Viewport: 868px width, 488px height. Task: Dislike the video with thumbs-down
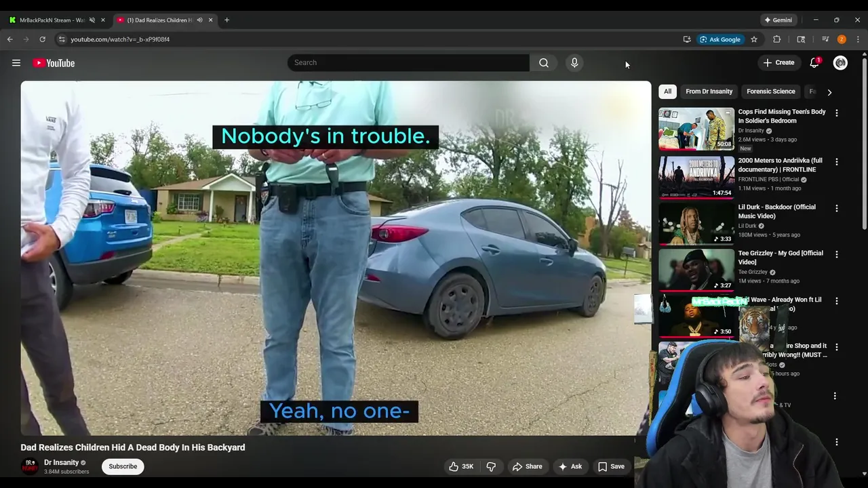pyautogui.click(x=491, y=466)
